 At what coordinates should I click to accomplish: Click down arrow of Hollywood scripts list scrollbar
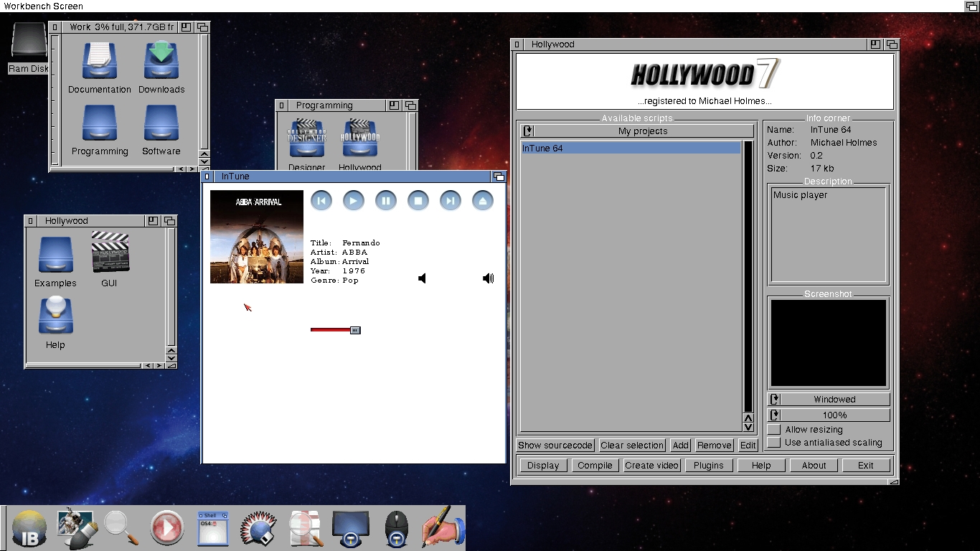(x=748, y=427)
